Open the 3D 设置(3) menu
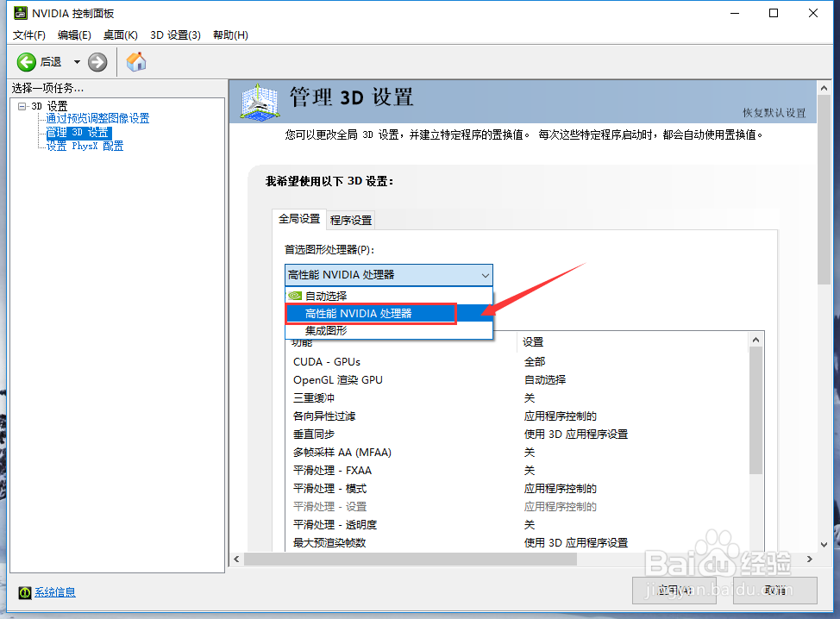840x619 pixels. click(175, 34)
